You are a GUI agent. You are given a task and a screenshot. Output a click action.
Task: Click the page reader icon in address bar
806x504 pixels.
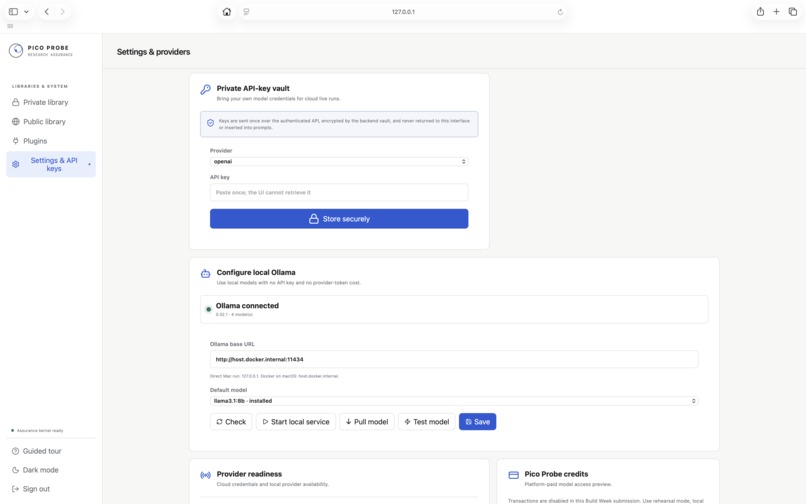[x=246, y=12]
